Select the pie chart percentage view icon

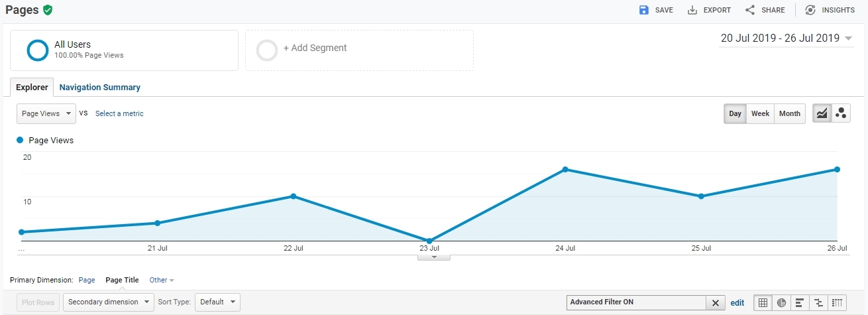782,302
